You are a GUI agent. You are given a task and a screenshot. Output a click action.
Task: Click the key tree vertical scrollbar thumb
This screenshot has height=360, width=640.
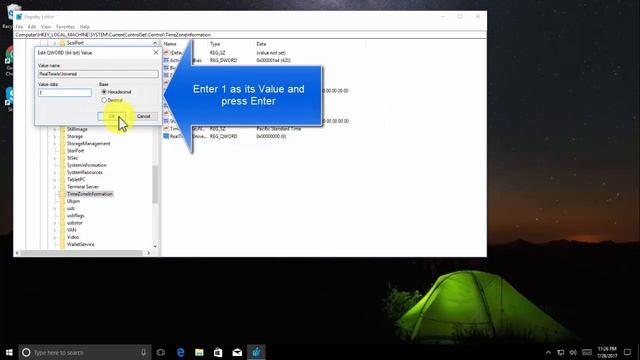[x=155, y=184]
